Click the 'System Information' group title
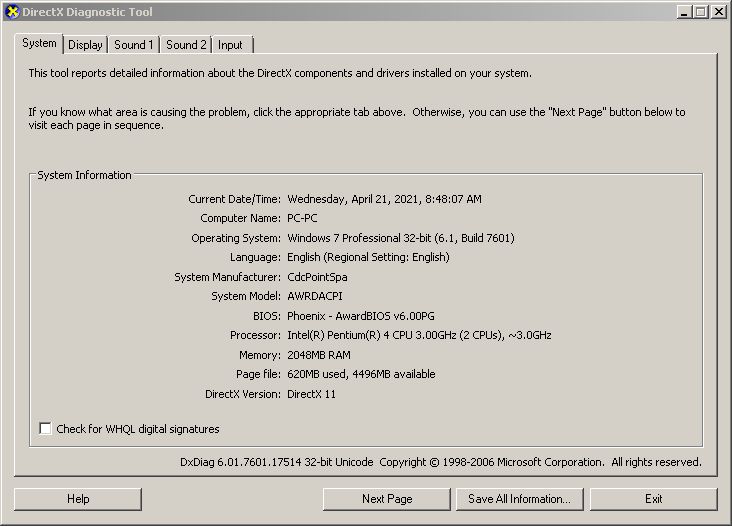This screenshot has height=526, width=732. point(84,175)
